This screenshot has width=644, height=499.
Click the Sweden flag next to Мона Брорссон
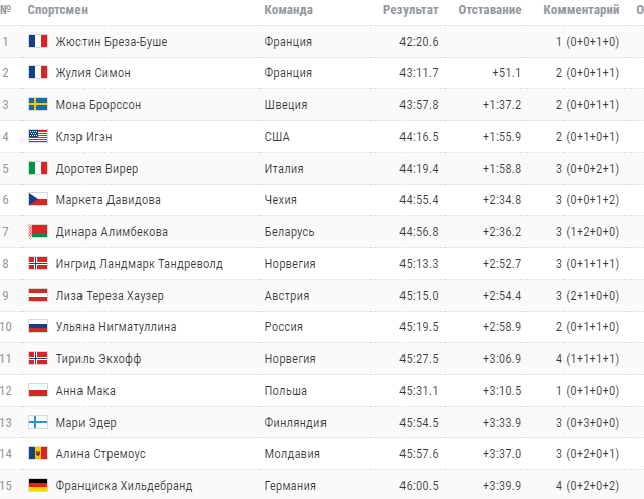point(38,105)
